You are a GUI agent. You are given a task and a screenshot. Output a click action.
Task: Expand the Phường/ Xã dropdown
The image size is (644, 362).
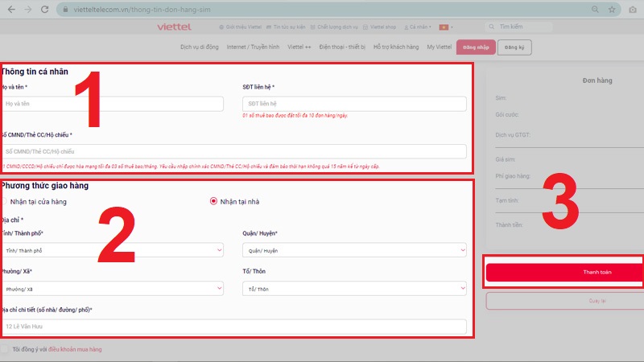pyautogui.click(x=113, y=288)
